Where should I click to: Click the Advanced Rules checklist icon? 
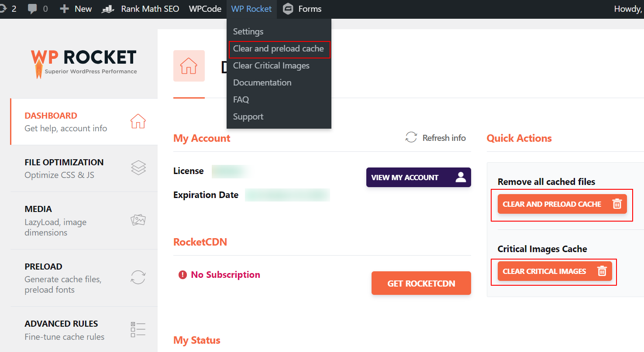point(138,330)
